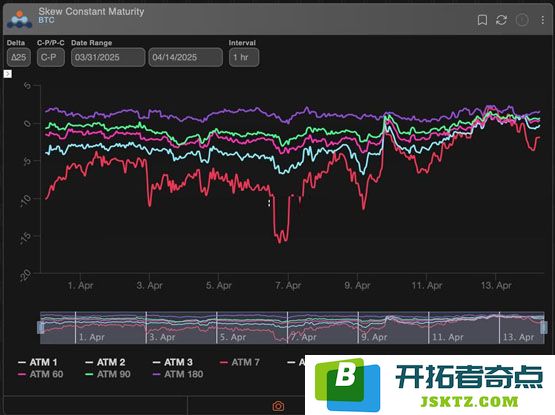The image size is (555, 415).
Task: Open the C-P selector dropdown
Action: [51, 57]
